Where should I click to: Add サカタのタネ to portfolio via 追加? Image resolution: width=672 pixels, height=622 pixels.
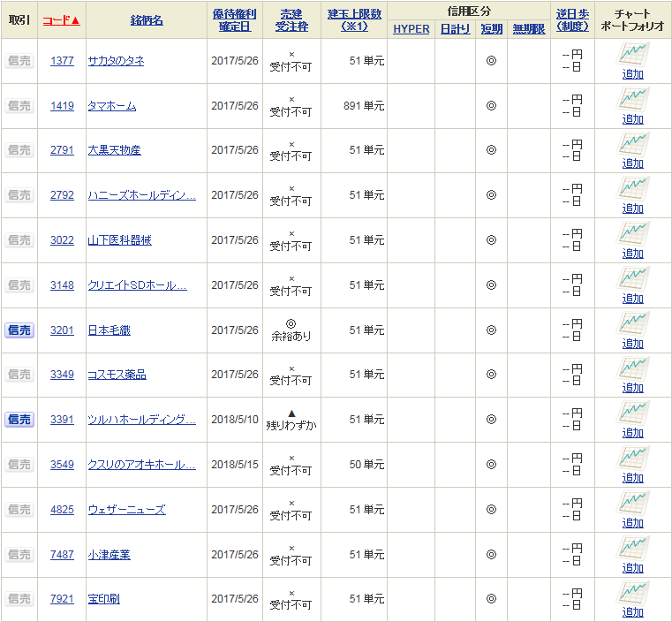pyautogui.click(x=633, y=74)
